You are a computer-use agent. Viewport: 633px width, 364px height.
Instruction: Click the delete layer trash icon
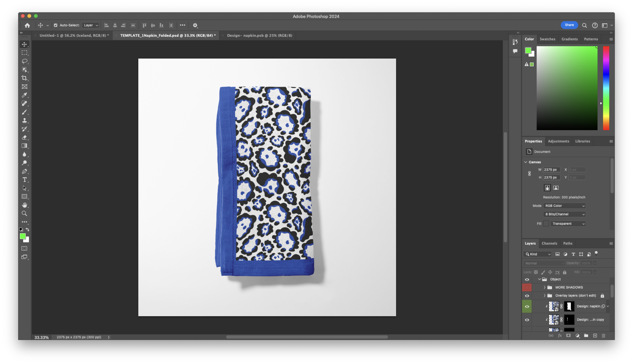[604, 336]
